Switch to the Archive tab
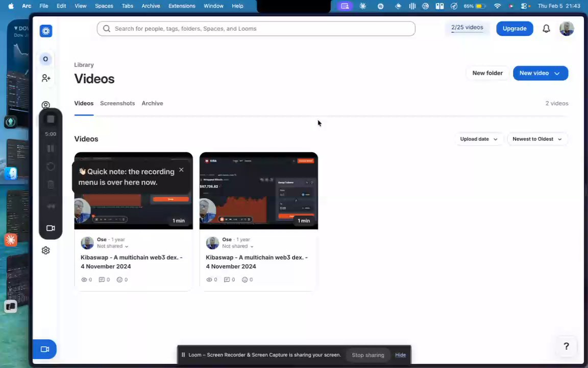 [152, 103]
